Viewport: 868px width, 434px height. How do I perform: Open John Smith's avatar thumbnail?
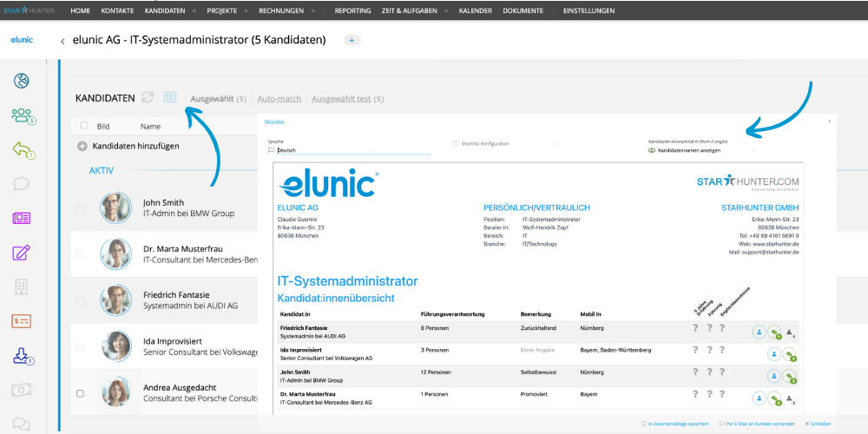(115, 208)
